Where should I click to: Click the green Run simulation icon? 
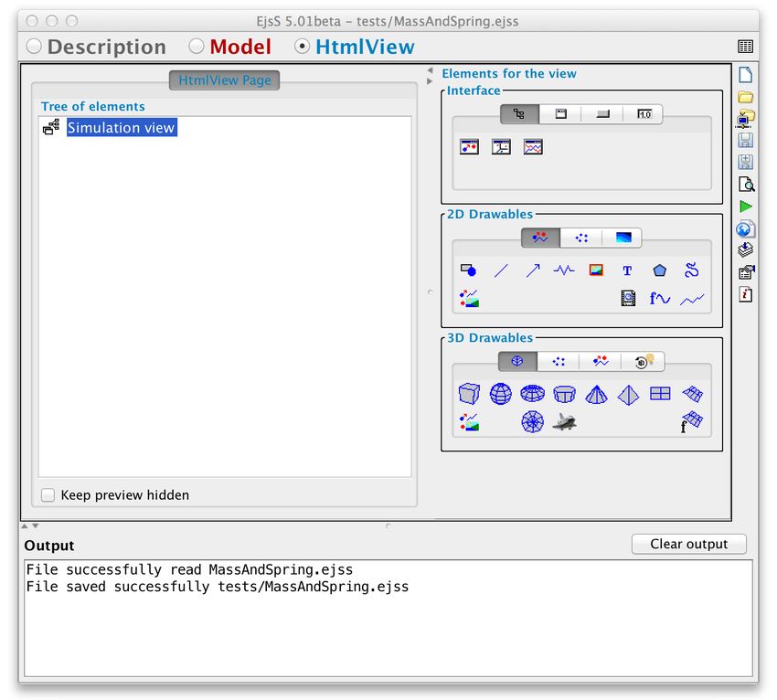click(x=745, y=207)
